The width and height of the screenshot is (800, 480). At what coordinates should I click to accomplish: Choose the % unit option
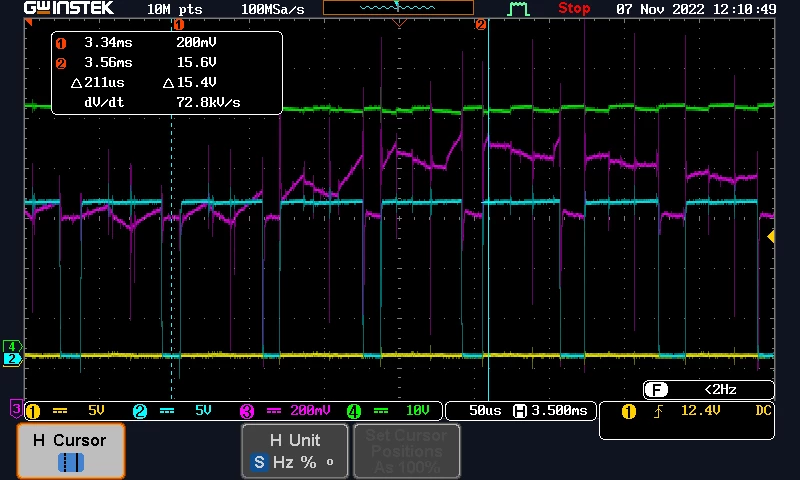point(308,462)
